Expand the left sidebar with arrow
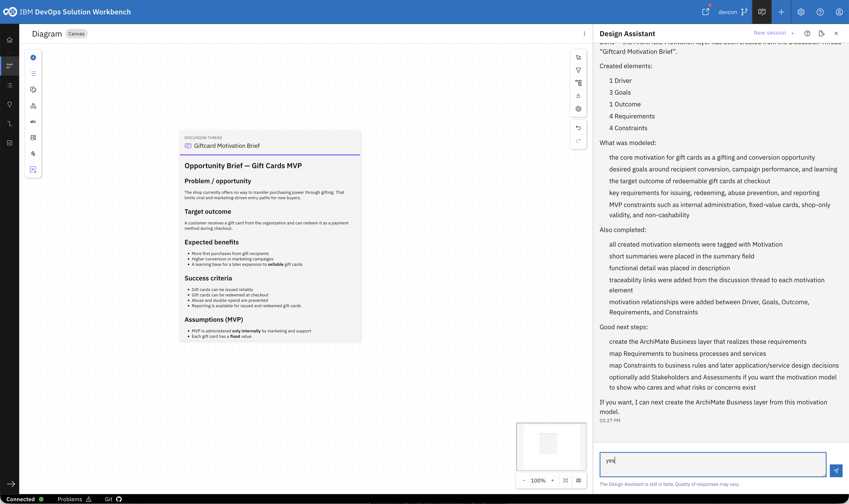 [x=11, y=484]
